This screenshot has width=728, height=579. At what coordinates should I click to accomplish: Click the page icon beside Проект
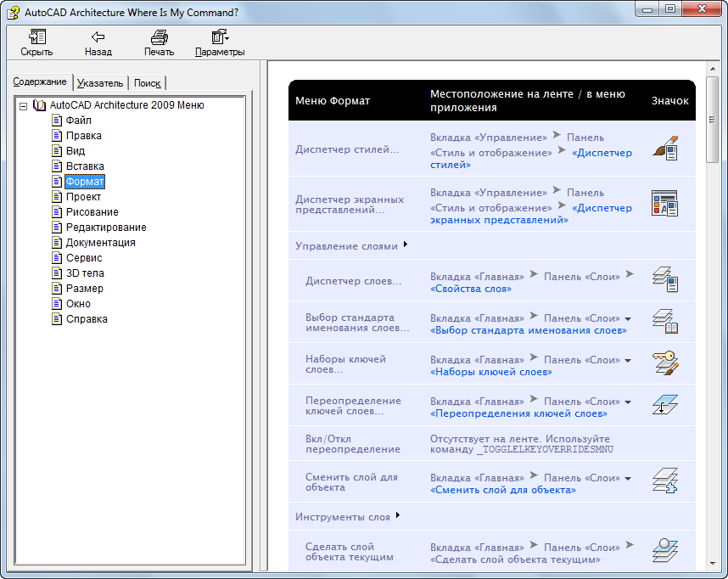click(57, 197)
